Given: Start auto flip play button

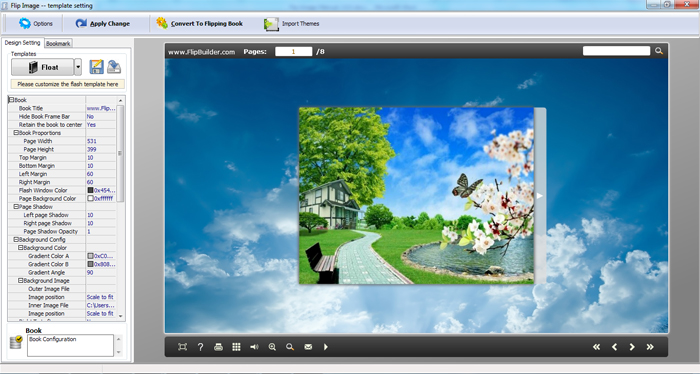Looking at the screenshot, I should [x=326, y=347].
